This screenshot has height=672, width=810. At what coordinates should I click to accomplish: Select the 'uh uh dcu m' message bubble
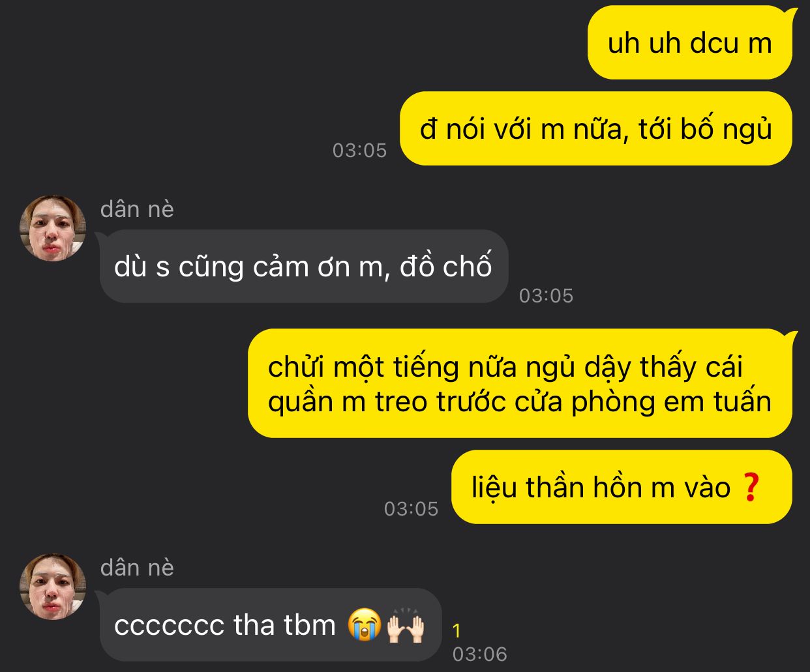(x=690, y=43)
